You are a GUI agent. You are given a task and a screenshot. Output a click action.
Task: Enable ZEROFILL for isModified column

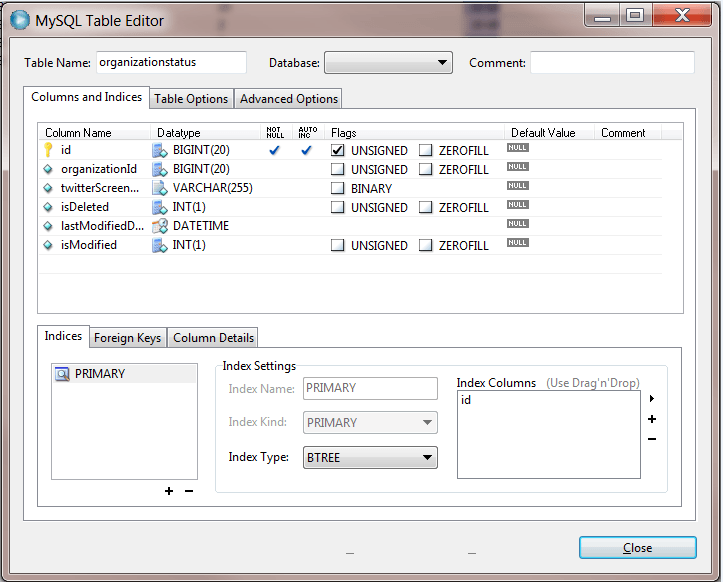[426, 245]
